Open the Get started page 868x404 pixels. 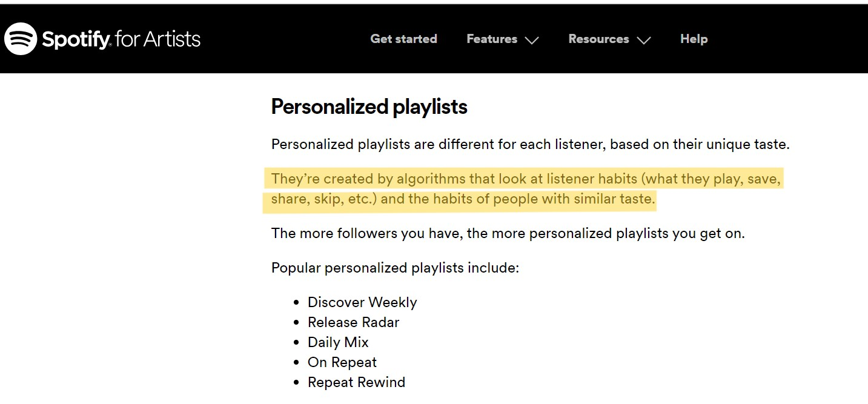point(403,39)
